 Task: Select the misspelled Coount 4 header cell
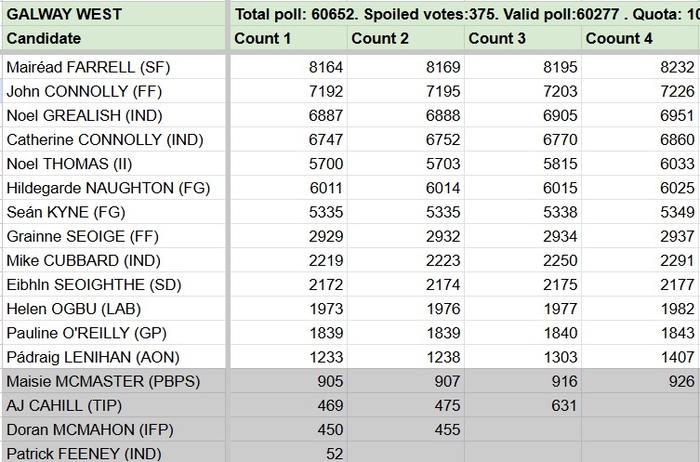(640, 39)
